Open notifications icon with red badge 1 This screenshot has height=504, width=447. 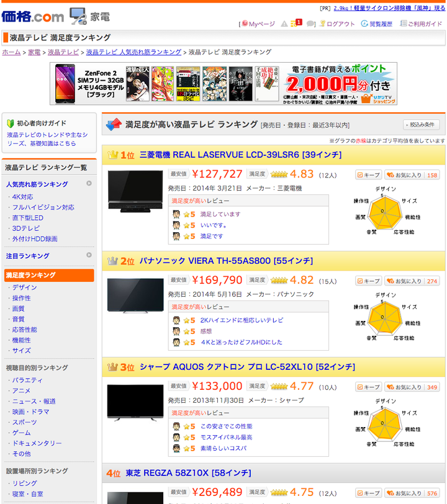coord(296,23)
